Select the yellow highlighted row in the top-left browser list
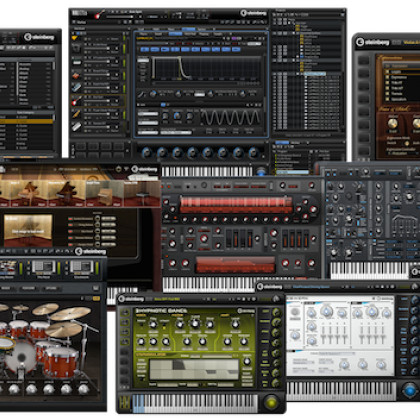 26,122
